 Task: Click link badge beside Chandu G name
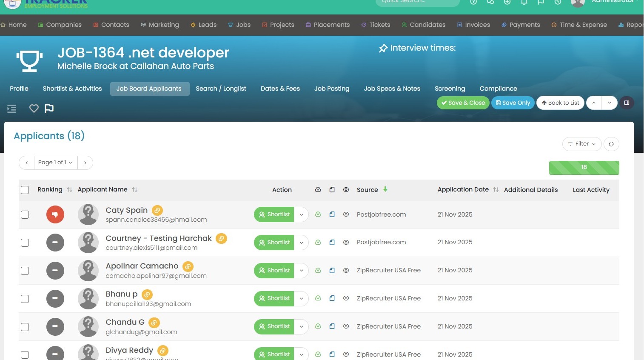(x=154, y=323)
